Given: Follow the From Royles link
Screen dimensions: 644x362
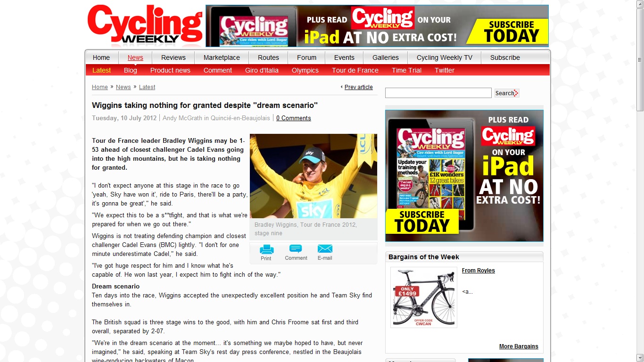Looking at the screenshot, I should (479, 271).
